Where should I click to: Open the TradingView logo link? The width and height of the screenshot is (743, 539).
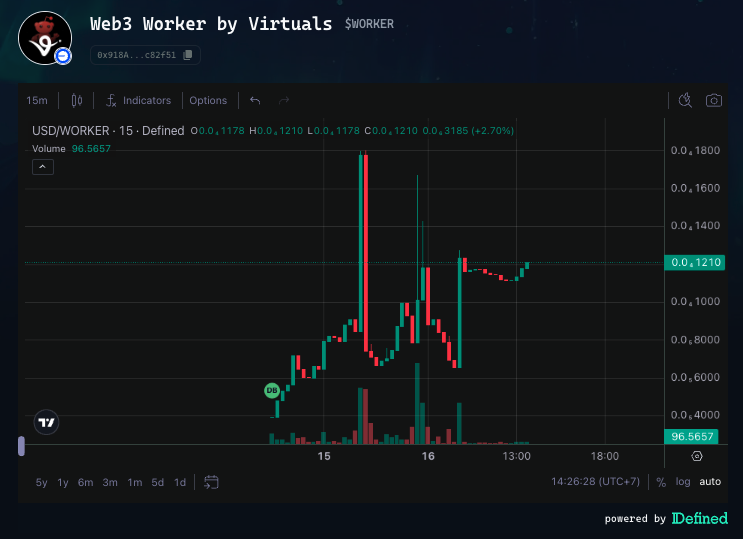coord(46,422)
